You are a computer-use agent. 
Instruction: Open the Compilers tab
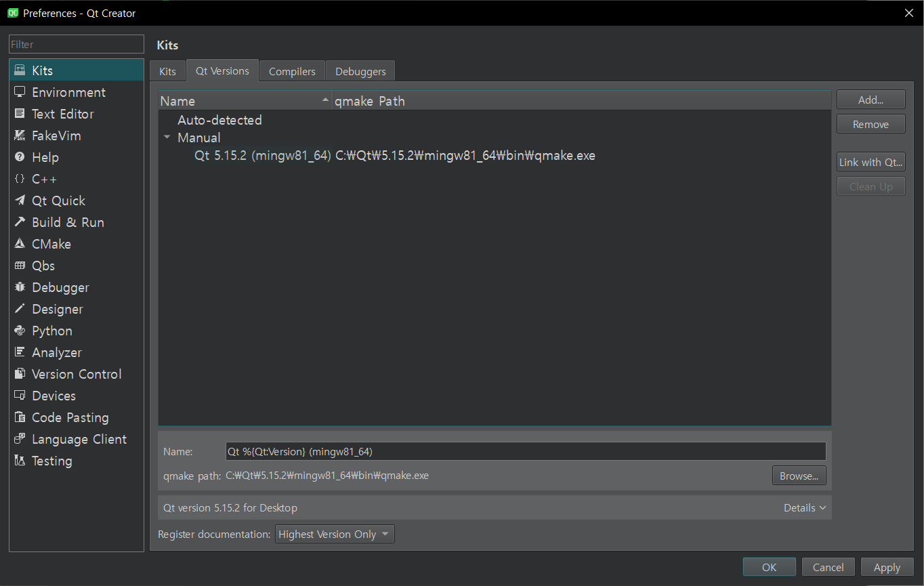(x=292, y=71)
